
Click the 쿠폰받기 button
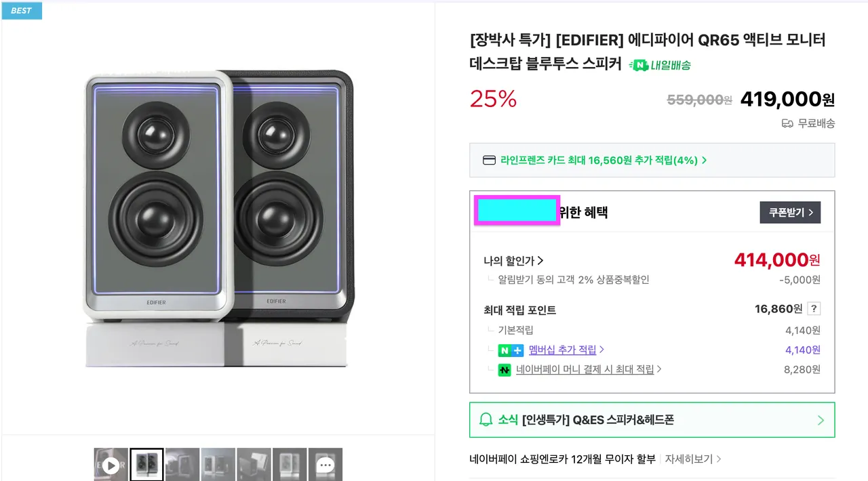point(790,212)
